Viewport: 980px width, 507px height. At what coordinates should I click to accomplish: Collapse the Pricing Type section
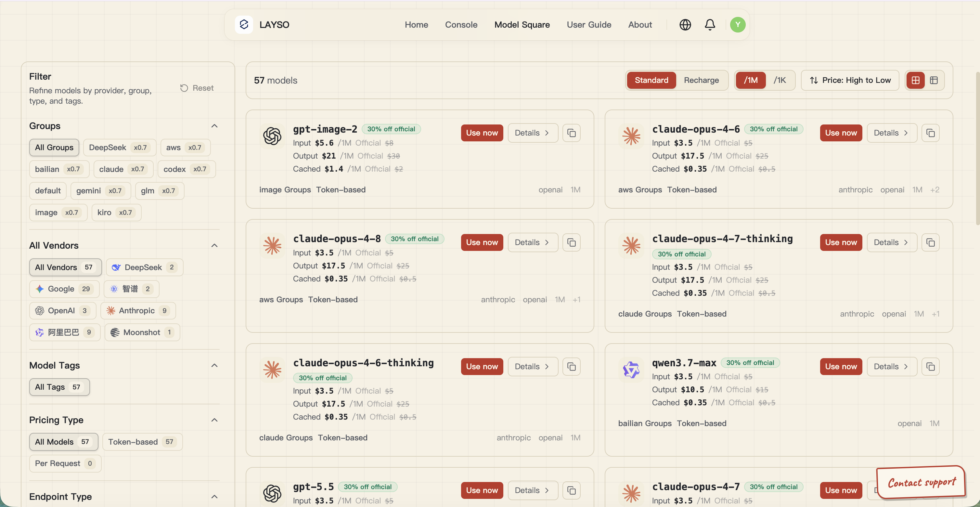(214, 420)
